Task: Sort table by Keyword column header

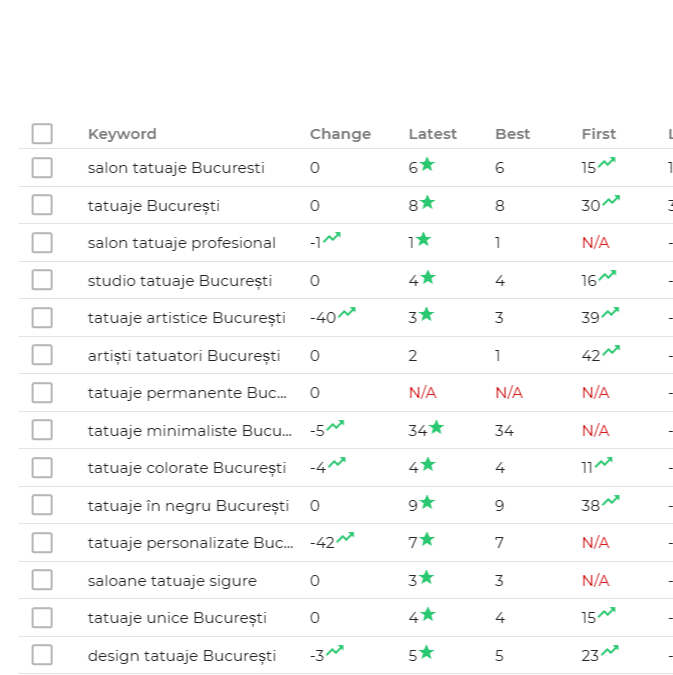Action: click(122, 134)
